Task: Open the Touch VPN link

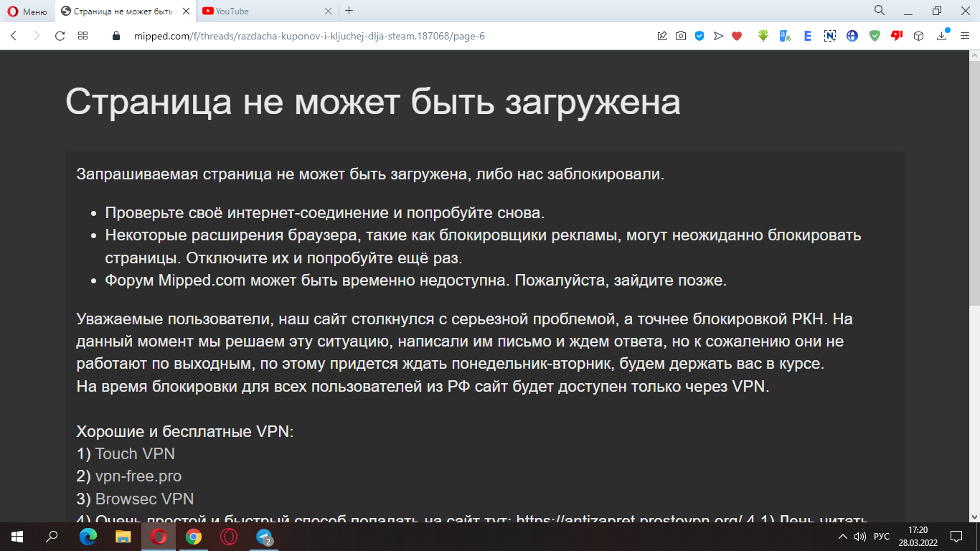Action: [x=135, y=453]
